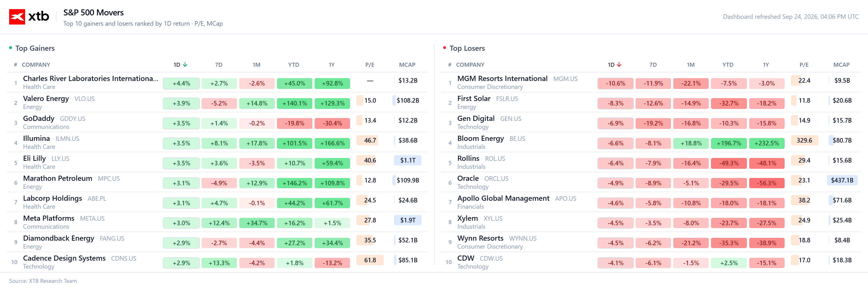868x288 pixels.
Task: Click Illumina +166.6% 1Y return cell
Action: (x=332, y=143)
